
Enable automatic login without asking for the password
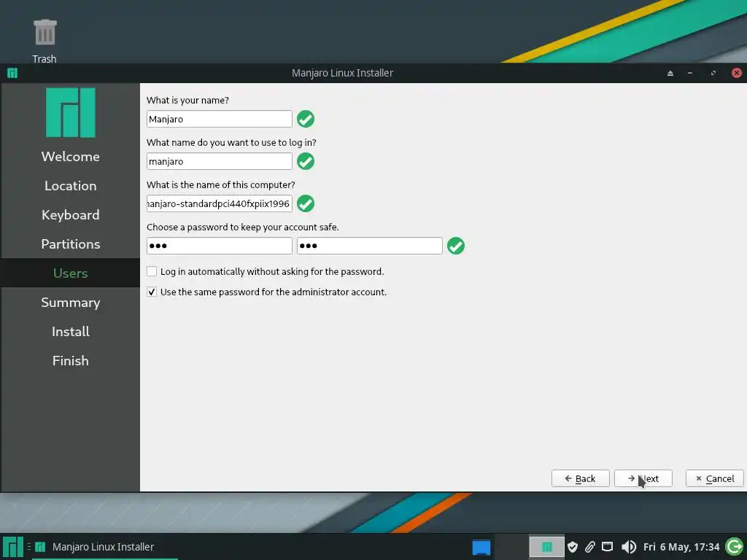point(152,271)
